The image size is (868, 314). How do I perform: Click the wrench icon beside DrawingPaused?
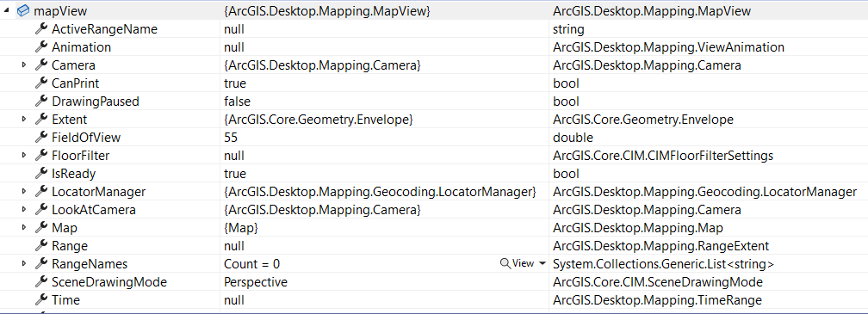point(41,102)
